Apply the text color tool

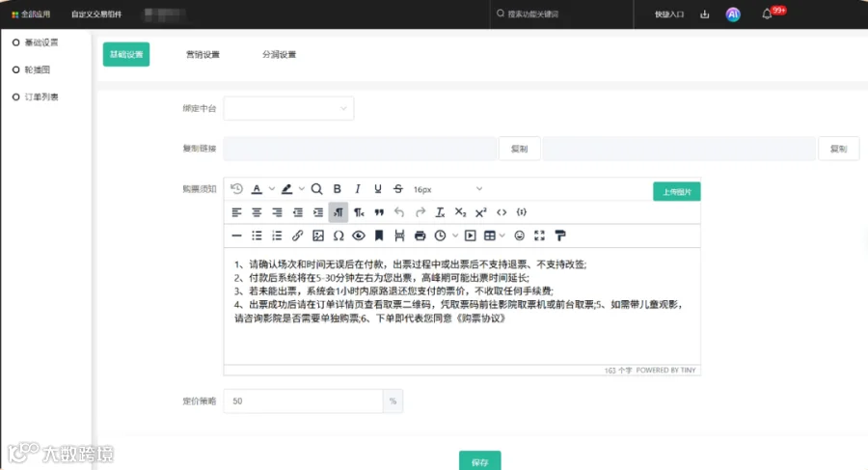pyautogui.click(x=257, y=189)
